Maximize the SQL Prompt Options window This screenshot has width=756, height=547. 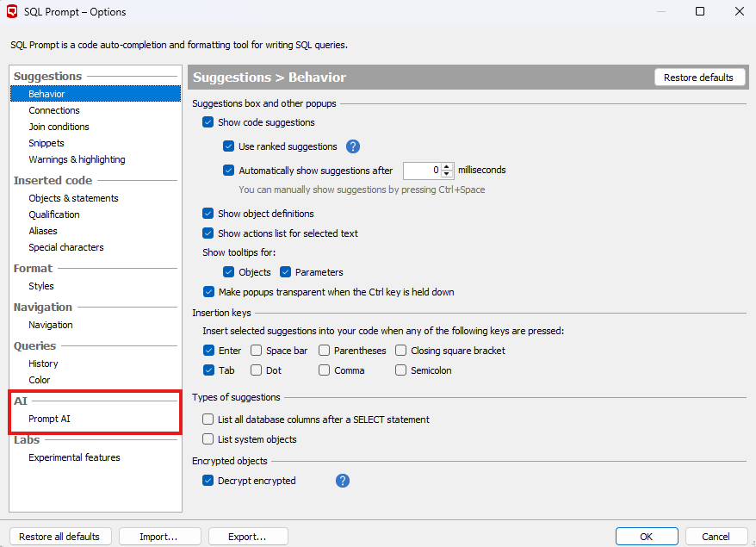click(700, 11)
